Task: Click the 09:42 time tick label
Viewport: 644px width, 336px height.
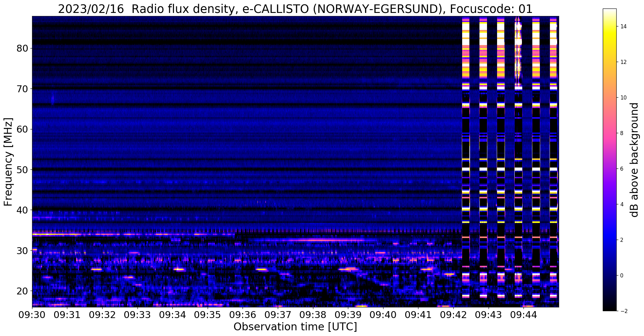Action: point(453,315)
